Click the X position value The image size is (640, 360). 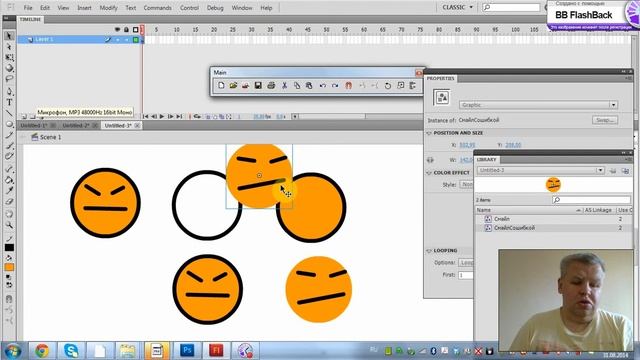pos(467,145)
